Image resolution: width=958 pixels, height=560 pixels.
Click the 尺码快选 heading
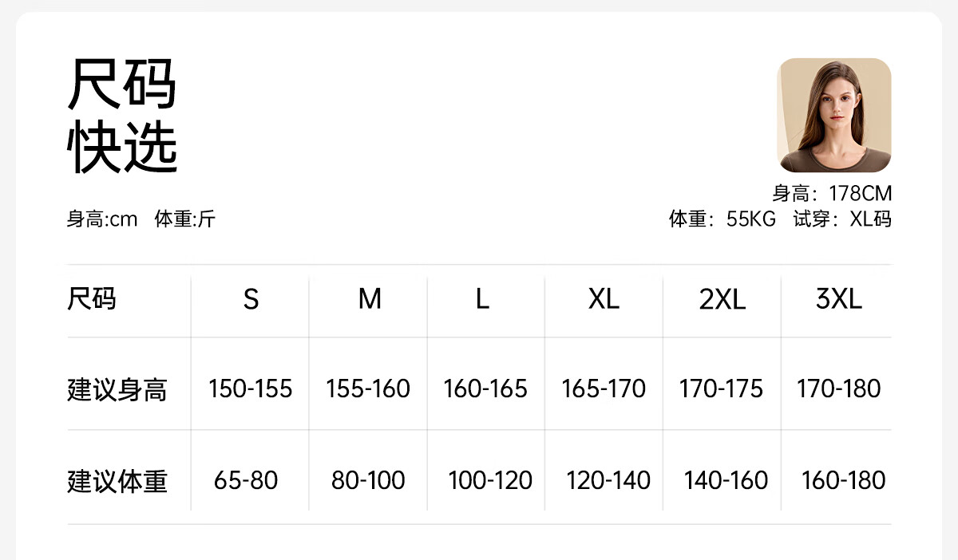(x=122, y=116)
